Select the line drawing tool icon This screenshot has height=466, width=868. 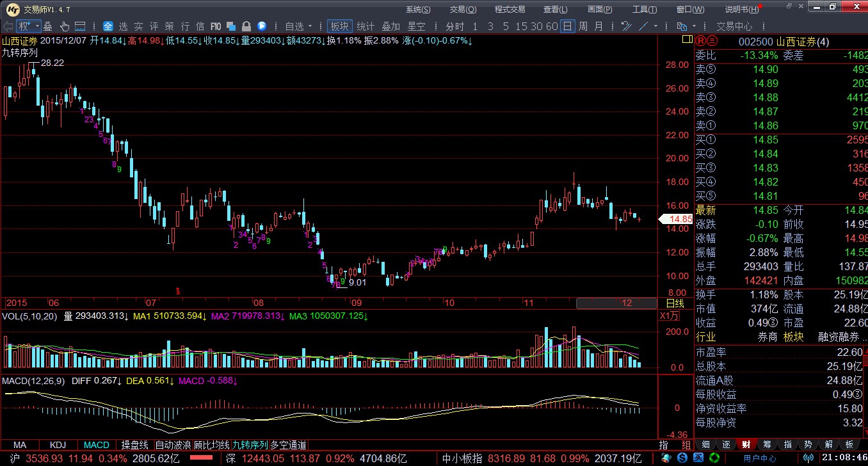tap(642, 26)
